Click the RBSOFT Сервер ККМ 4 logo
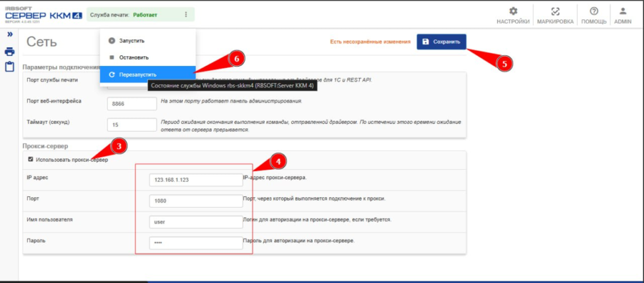This screenshot has height=283, width=644. coord(43,14)
